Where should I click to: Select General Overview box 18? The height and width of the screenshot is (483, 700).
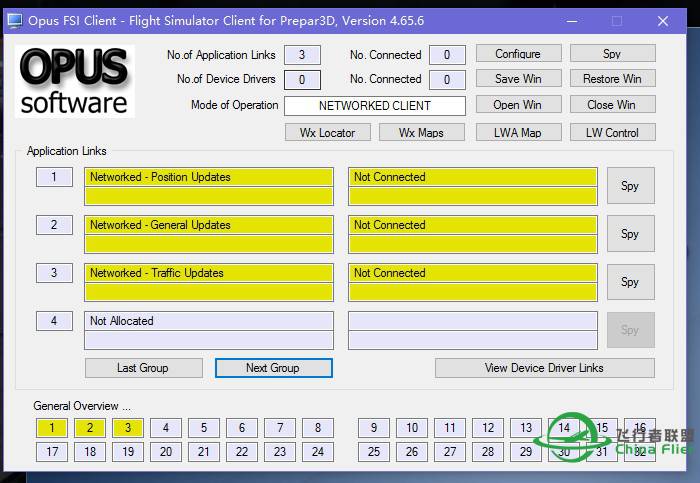(90, 452)
